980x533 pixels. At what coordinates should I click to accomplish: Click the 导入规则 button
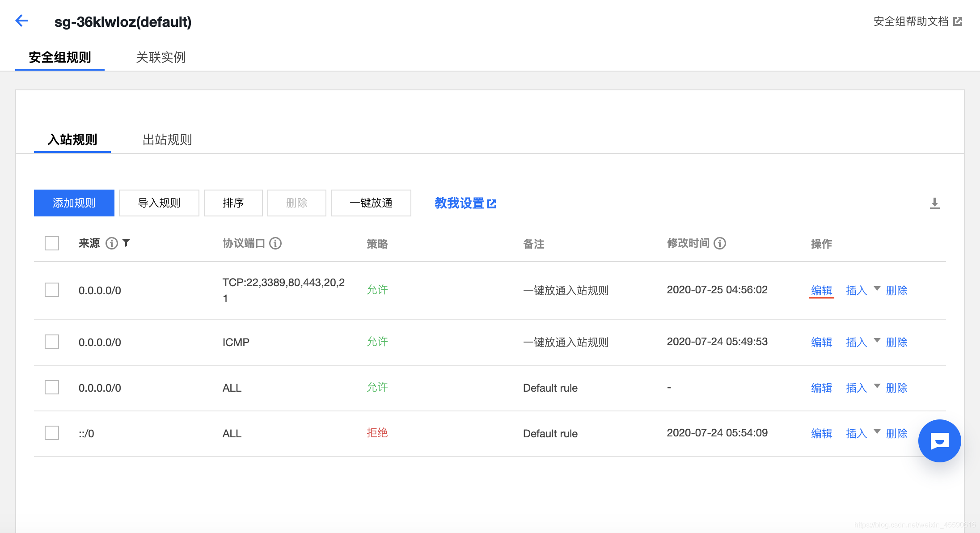point(159,203)
